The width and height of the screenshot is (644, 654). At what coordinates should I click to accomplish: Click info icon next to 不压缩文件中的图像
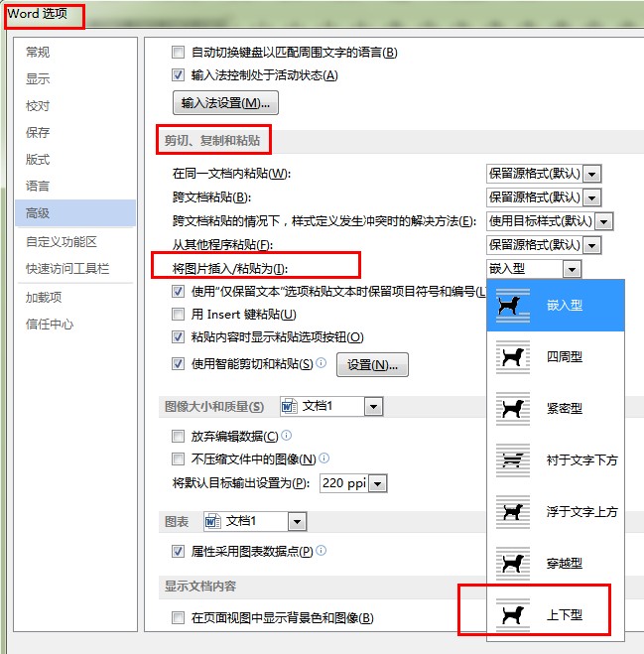(324, 458)
